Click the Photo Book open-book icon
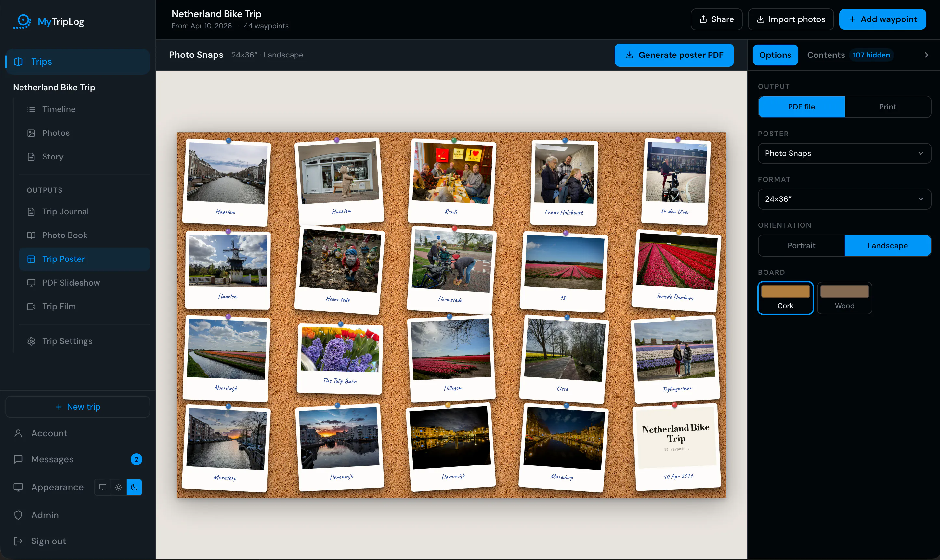Viewport: 940px width, 560px height. (31, 235)
